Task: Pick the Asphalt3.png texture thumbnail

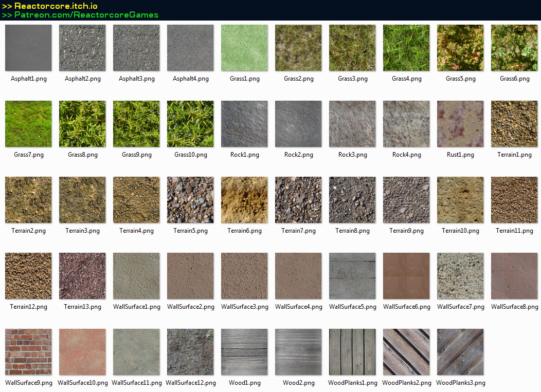Action: point(136,48)
